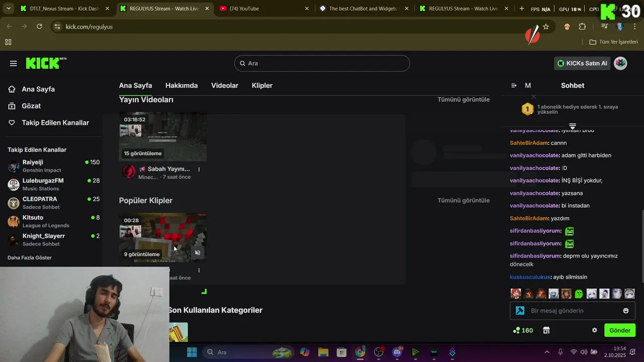
Task: Click the chat message input box
Action: point(573,311)
